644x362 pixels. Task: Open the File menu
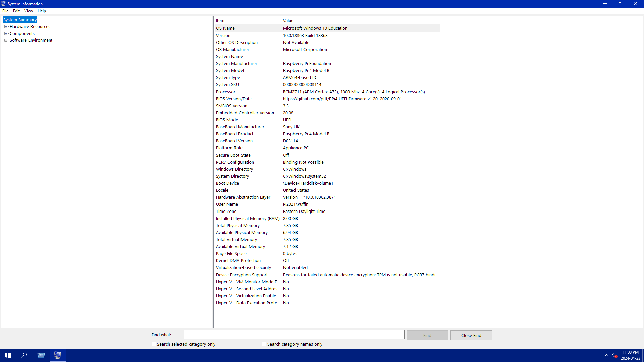tap(5, 11)
